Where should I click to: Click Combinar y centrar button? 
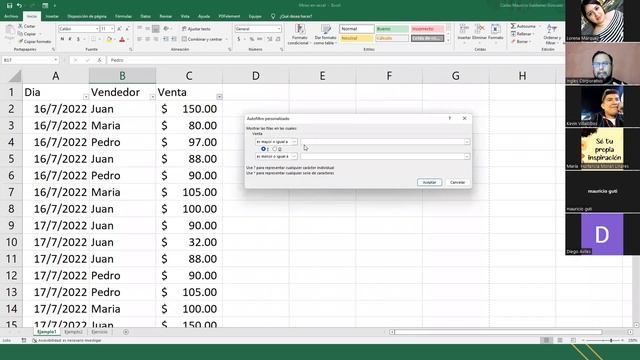pyautogui.click(x=202, y=39)
